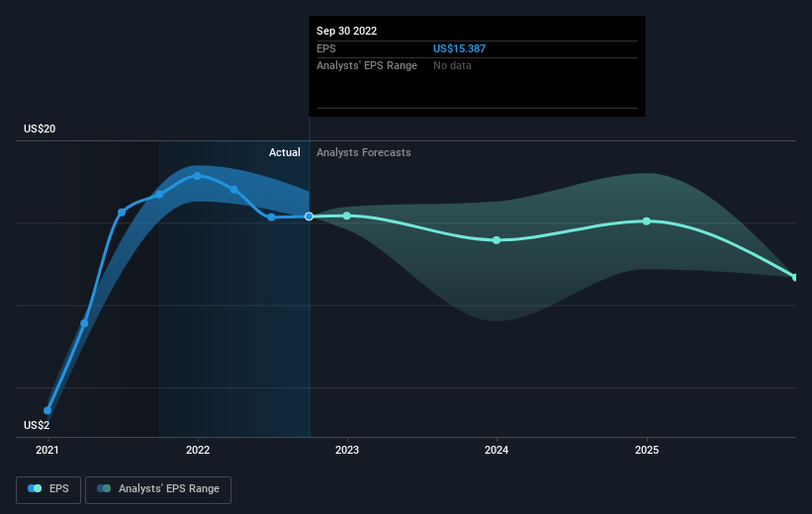Click the 2023 x-axis label
This screenshot has width=812, height=514.
point(347,450)
